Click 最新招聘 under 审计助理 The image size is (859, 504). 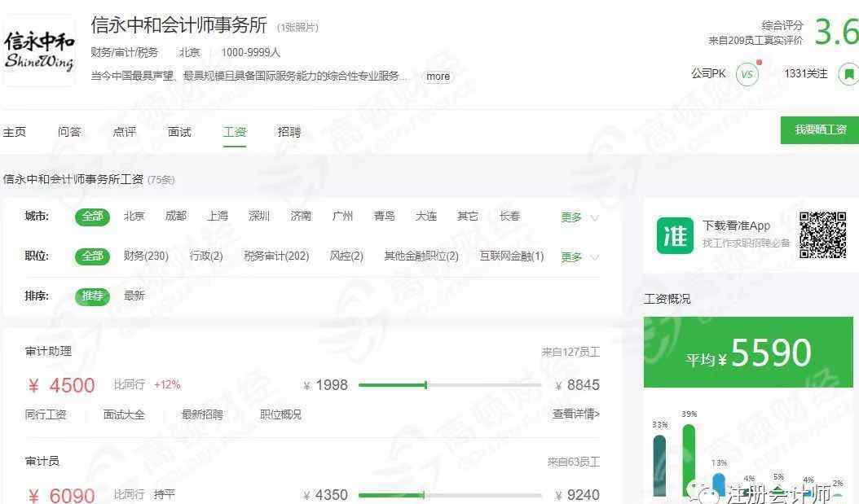[x=202, y=414]
